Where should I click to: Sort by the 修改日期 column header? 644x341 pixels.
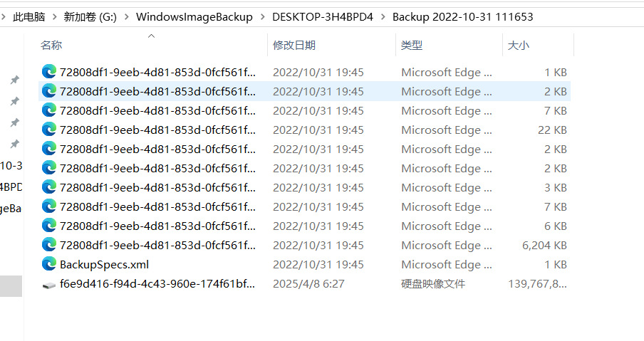(294, 46)
